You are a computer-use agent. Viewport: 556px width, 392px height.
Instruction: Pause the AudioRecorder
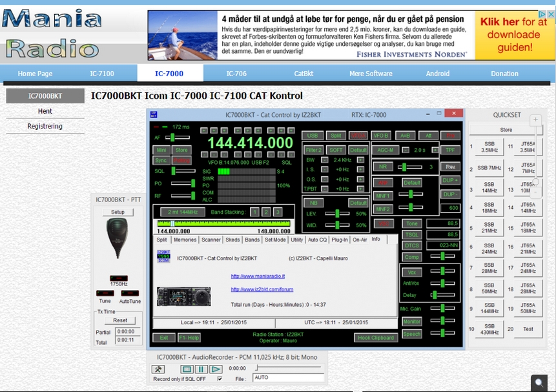201,369
